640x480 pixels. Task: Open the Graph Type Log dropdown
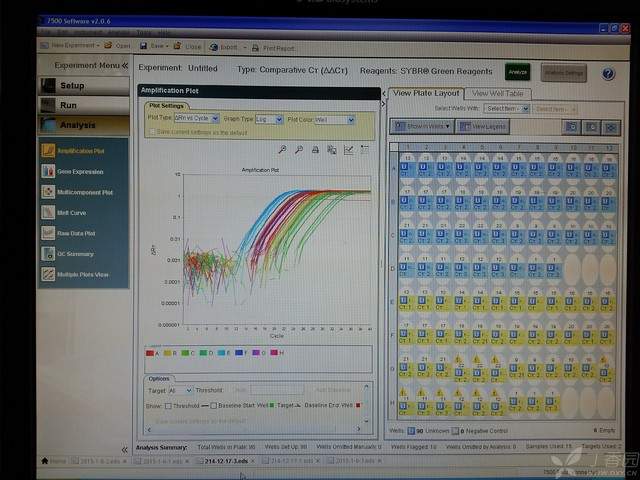pos(269,119)
